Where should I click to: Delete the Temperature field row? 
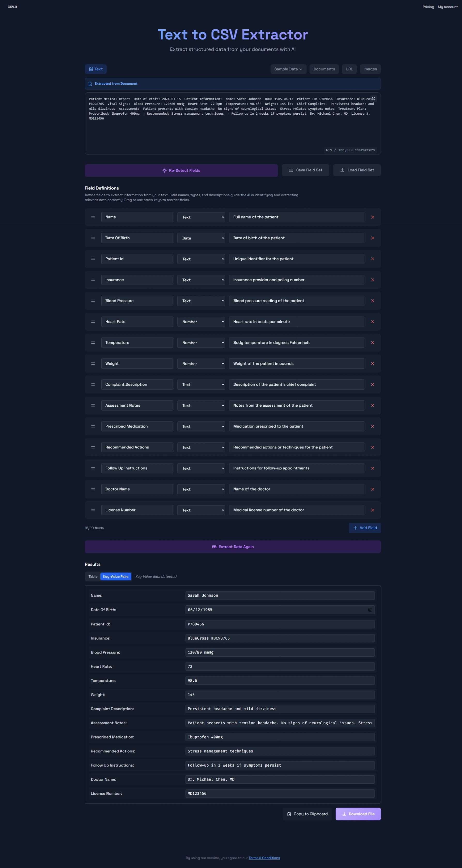[x=372, y=342]
